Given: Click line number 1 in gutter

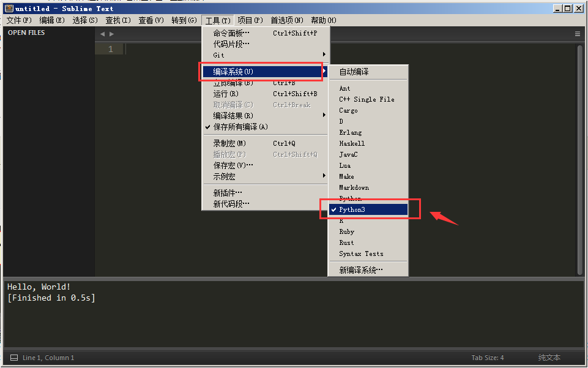Looking at the screenshot, I should (111, 49).
